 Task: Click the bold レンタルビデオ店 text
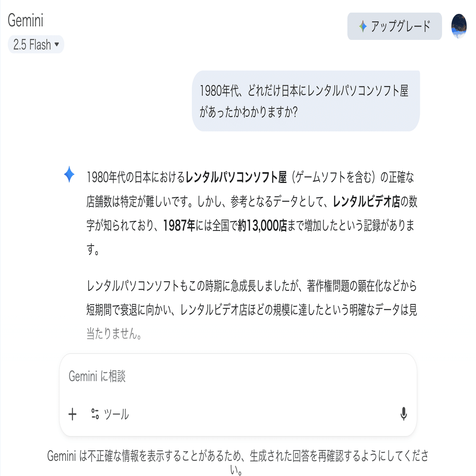366,201
